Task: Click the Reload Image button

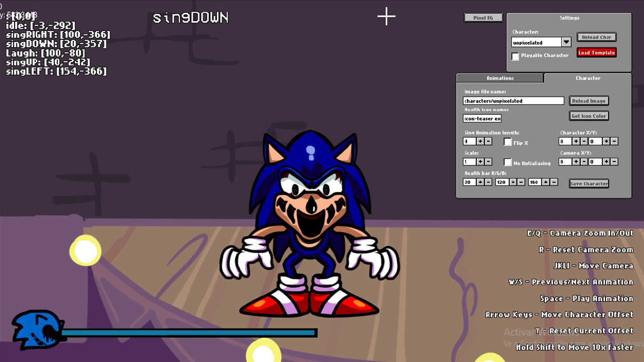Action: pos(589,101)
